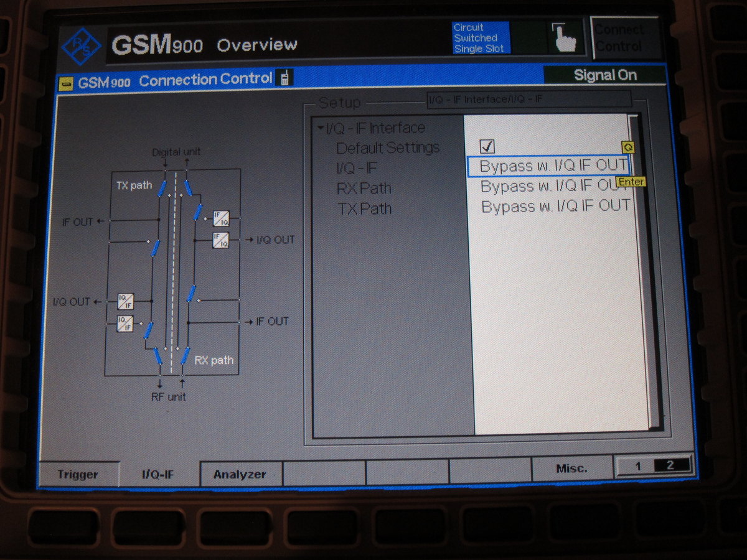Switch to the Trigger tab

point(78,474)
